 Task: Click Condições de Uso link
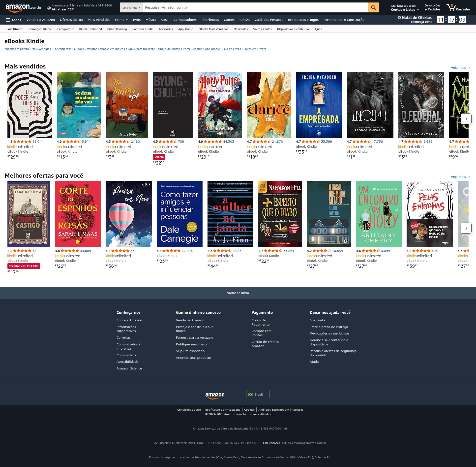coord(189,410)
